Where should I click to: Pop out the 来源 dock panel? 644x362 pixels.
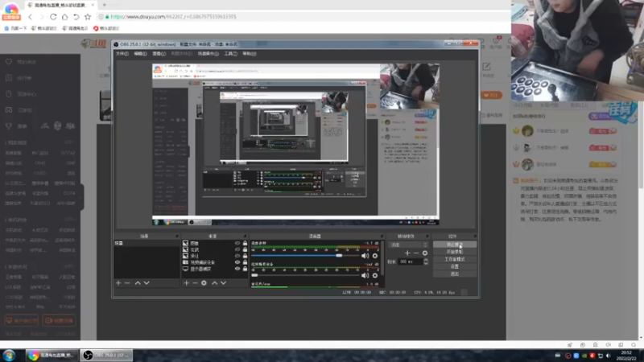click(246, 237)
